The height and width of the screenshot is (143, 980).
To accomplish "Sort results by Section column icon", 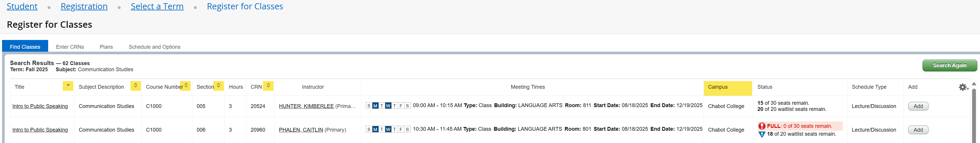I will [x=218, y=86].
